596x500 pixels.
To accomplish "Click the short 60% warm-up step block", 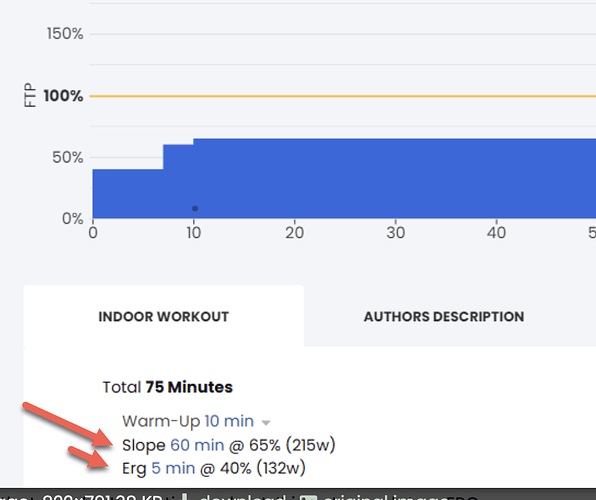I will (x=178, y=181).
